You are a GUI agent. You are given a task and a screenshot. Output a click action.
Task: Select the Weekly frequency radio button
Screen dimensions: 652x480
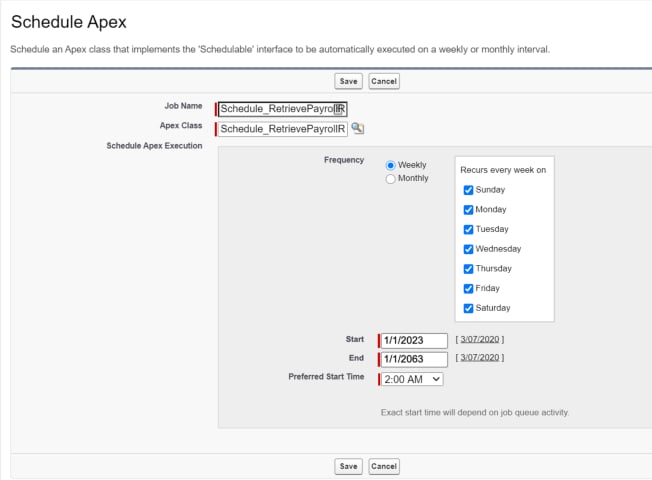[390, 165]
